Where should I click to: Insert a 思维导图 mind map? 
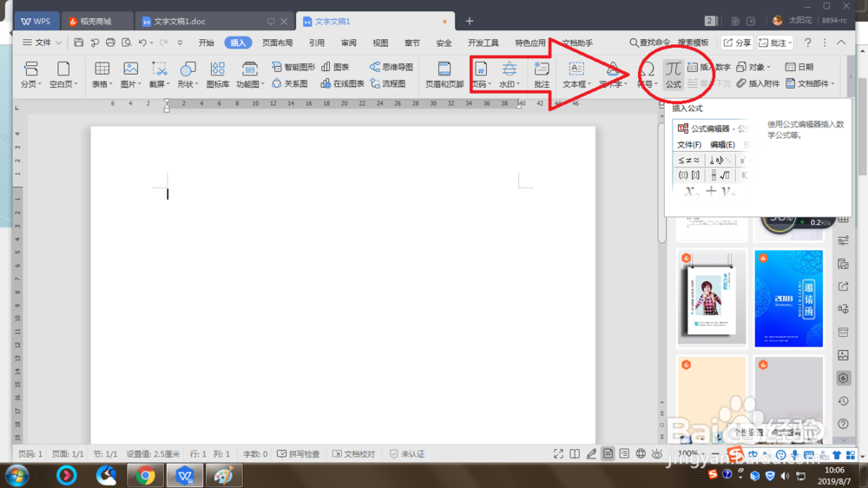coord(391,67)
